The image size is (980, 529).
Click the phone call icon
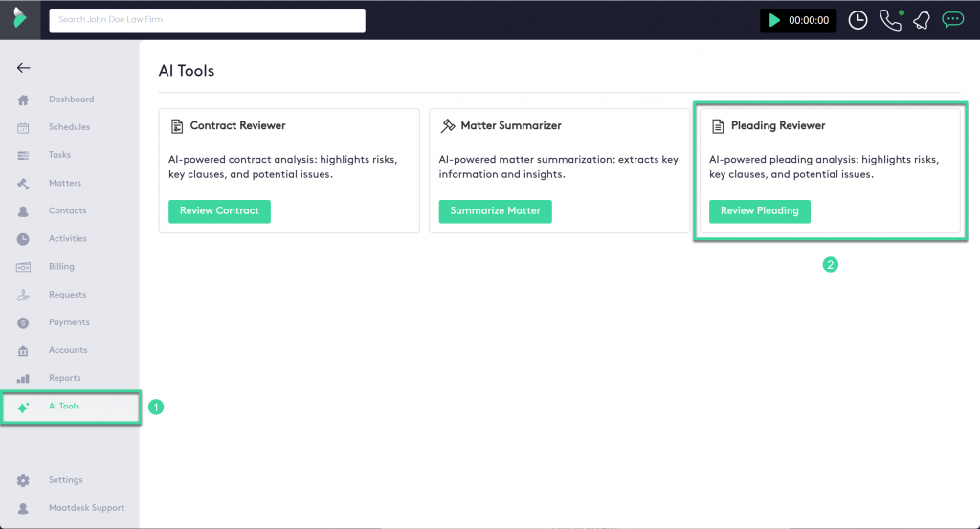coord(890,20)
